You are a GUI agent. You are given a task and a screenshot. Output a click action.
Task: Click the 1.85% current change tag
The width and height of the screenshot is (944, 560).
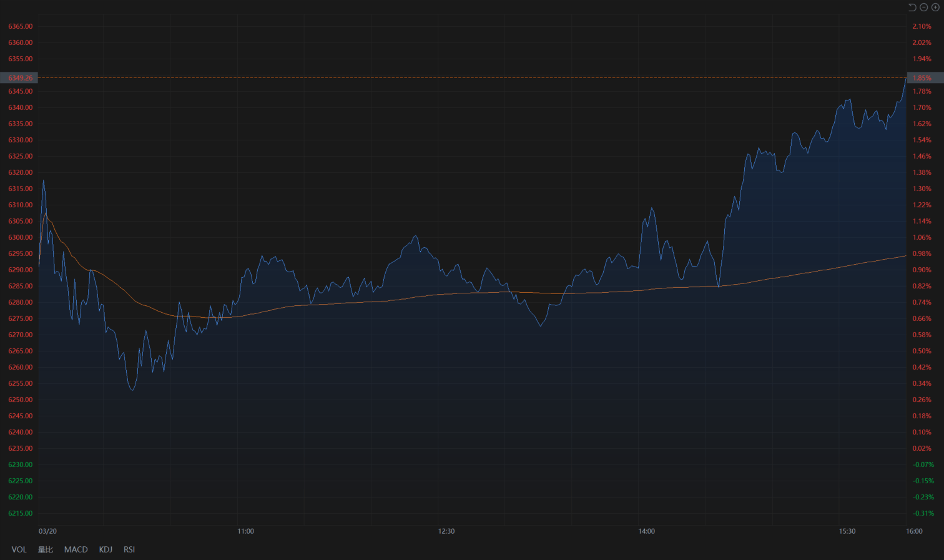[x=925, y=78]
